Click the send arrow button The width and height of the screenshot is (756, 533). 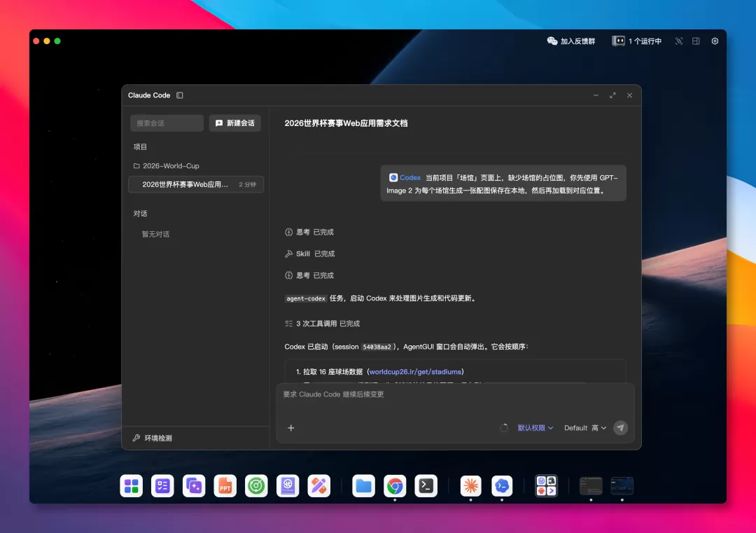point(620,428)
